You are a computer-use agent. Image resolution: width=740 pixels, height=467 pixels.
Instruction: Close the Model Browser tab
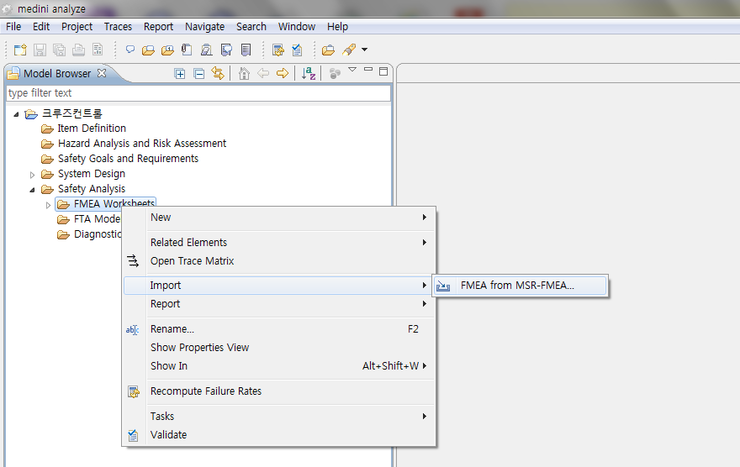click(101, 73)
